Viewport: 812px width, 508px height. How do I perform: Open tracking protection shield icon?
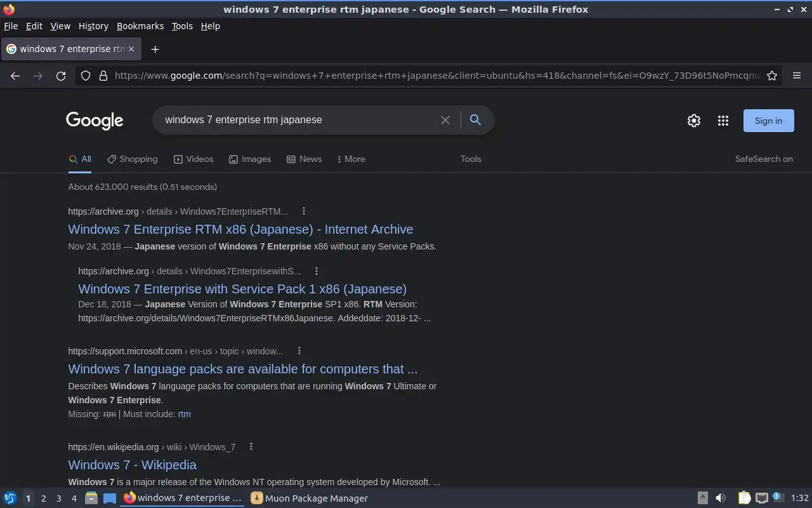click(86, 76)
